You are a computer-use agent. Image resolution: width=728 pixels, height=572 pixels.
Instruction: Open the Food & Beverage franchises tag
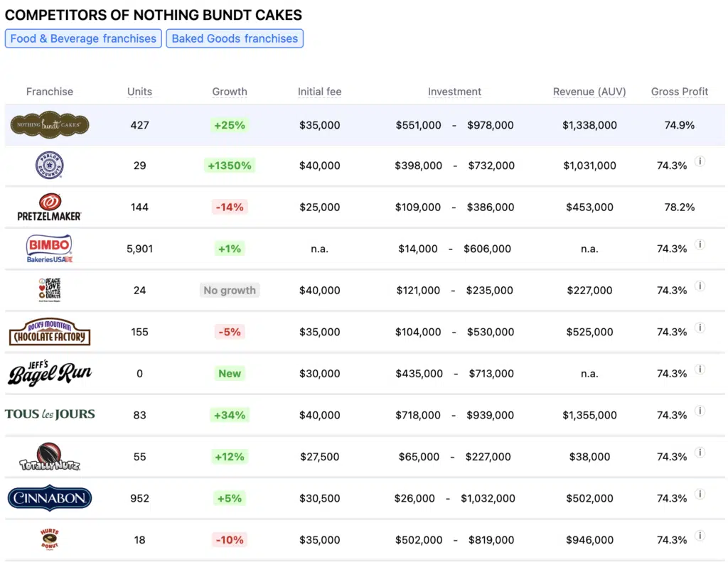pos(84,38)
